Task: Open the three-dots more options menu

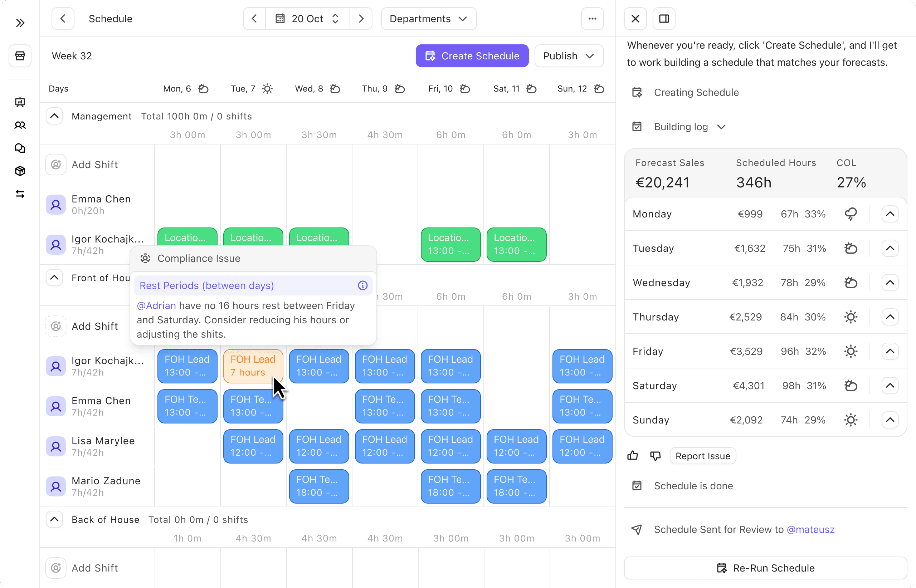Action: [592, 19]
